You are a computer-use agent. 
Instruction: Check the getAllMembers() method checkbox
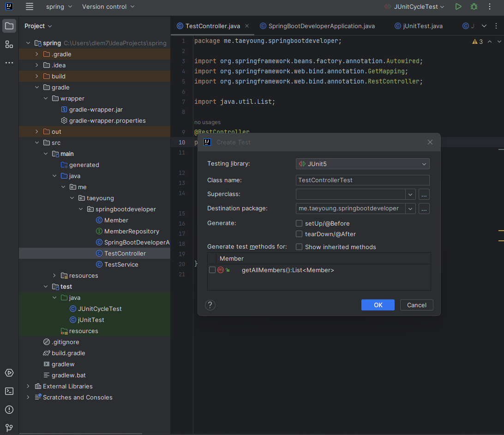(x=212, y=270)
